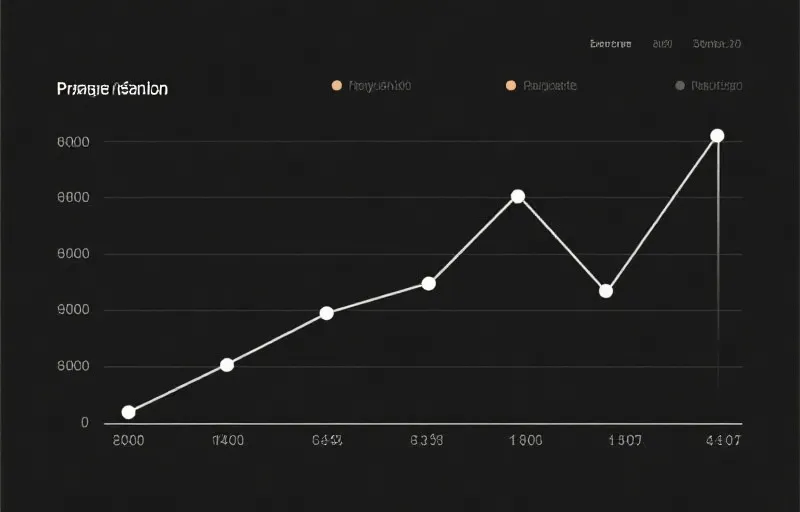Toggle the first legend label text
Viewport: 800px width, 512px height.
pyautogui.click(x=380, y=86)
